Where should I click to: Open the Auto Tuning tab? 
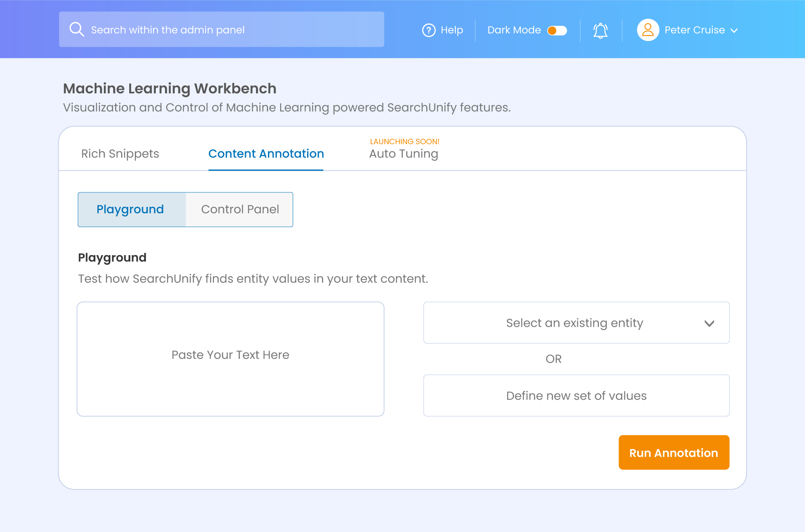pyautogui.click(x=404, y=154)
